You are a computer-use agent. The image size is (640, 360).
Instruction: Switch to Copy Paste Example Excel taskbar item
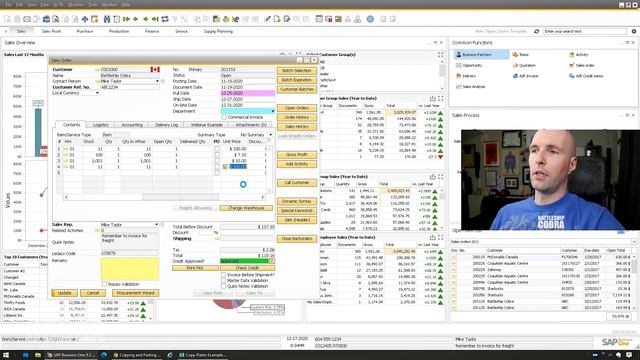tap(202, 355)
